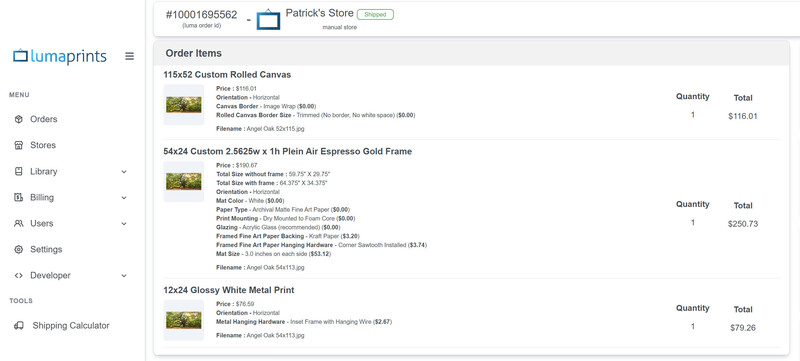Screen dimensions: 800x361
Task: Expand the Billing submenu chevron
Action: point(124,198)
